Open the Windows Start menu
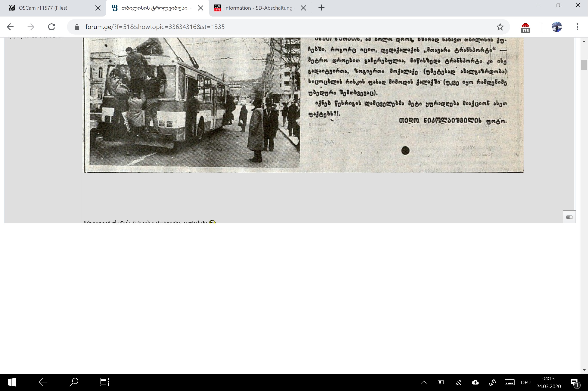 pyautogui.click(x=12, y=382)
